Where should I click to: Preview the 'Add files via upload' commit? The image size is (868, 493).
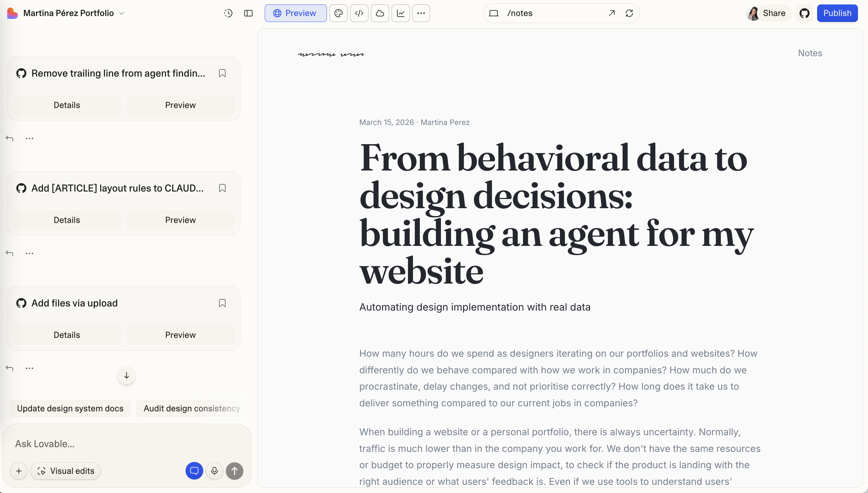pos(181,335)
